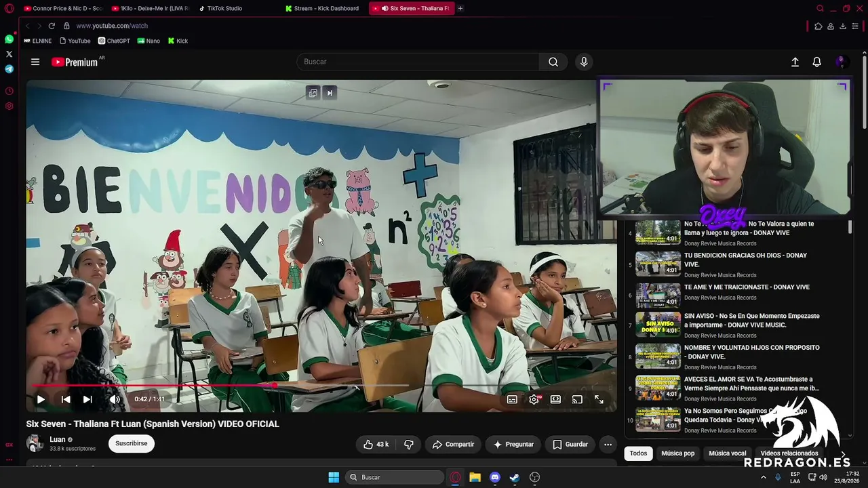
Task: Show more filter chips with right arrow
Action: point(843,454)
